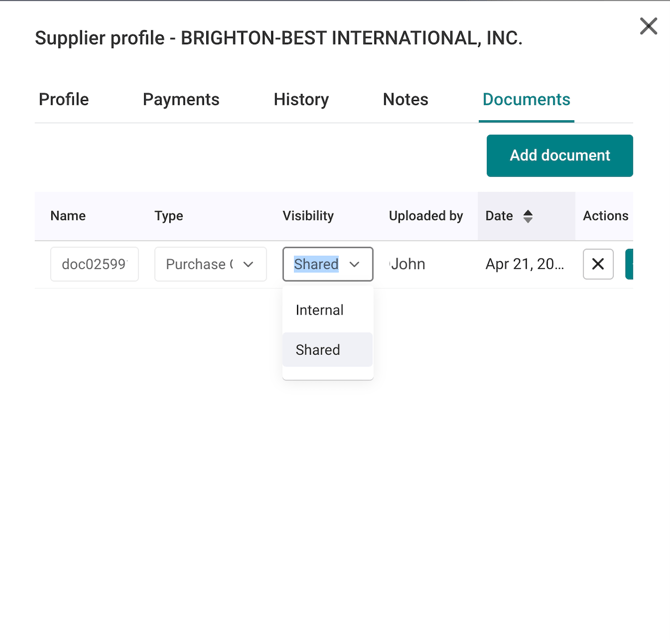Screen dimensions: 670x640
Task: Click the Visibility column header
Action: point(308,216)
